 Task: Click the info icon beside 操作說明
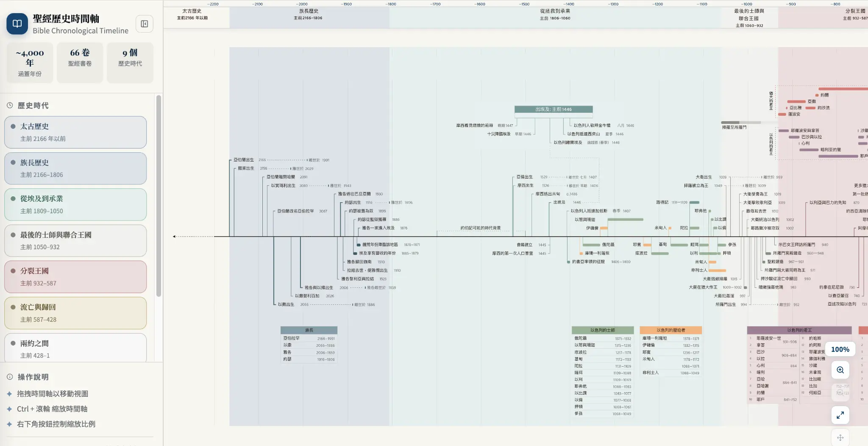[x=10, y=376]
